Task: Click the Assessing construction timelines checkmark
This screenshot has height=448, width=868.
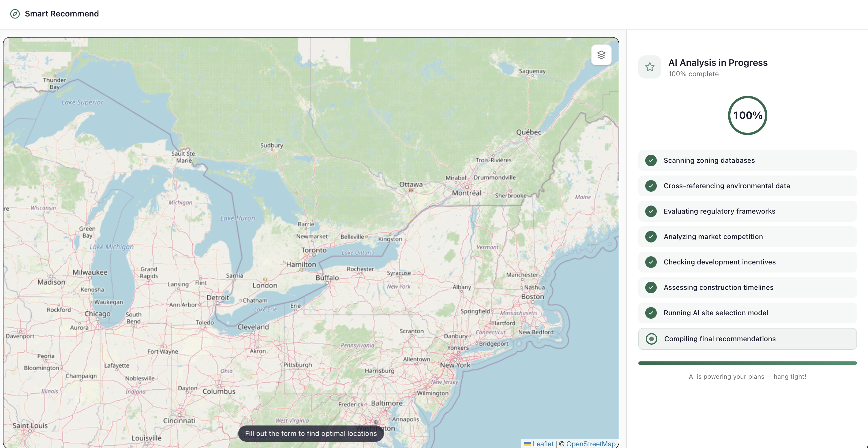Action: [651, 288]
